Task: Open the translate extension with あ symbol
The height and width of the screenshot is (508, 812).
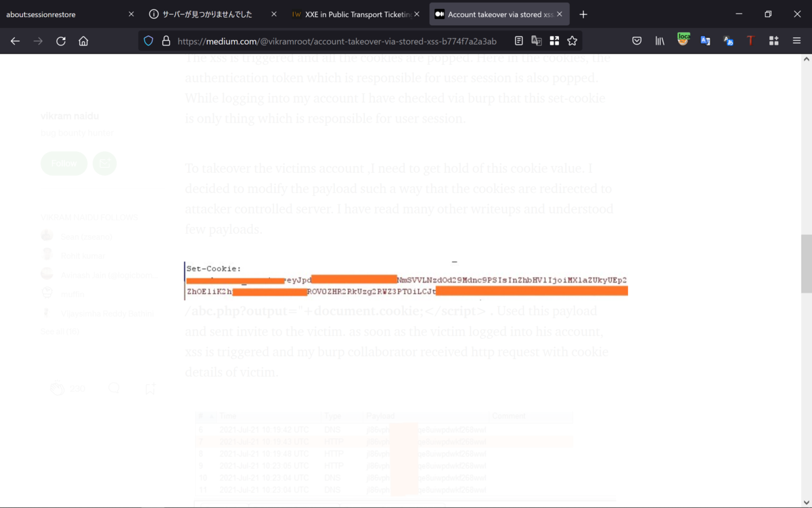Action: (x=728, y=41)
